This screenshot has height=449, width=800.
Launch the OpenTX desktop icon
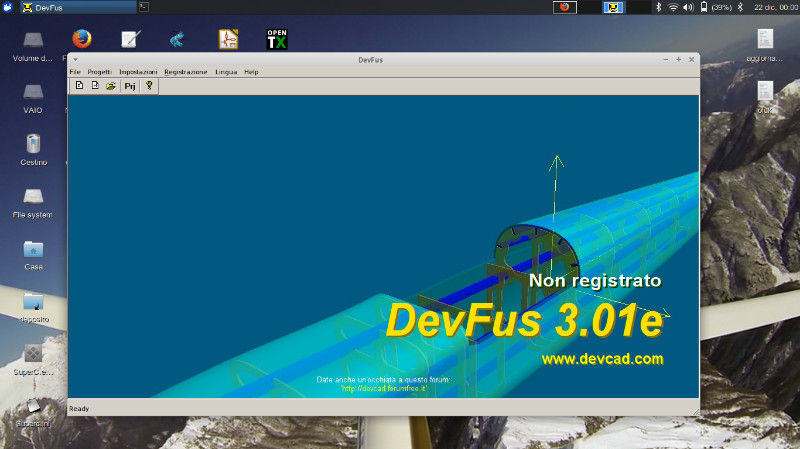coord(277,39)
